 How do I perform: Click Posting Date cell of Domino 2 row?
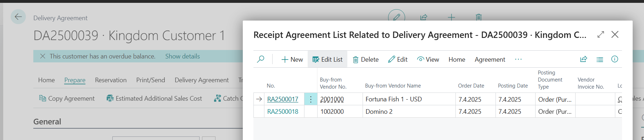pos(515,112)
